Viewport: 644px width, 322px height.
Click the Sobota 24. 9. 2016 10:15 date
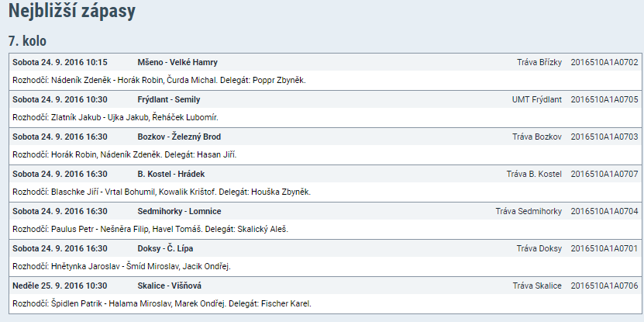(60, 62)
